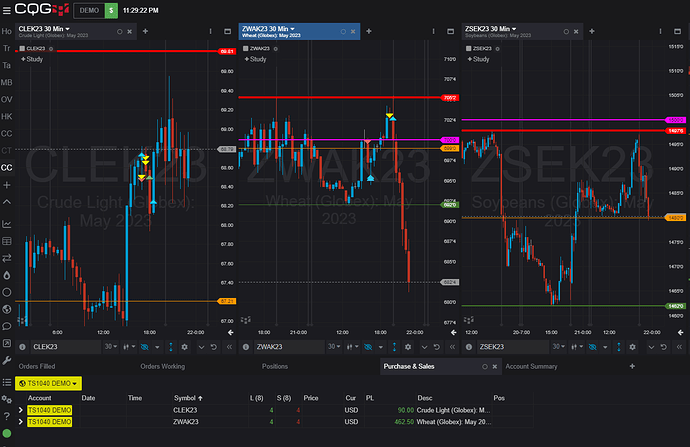Open the question mark help icon
This screenshot has height=447, width=690.
[7, 416]
